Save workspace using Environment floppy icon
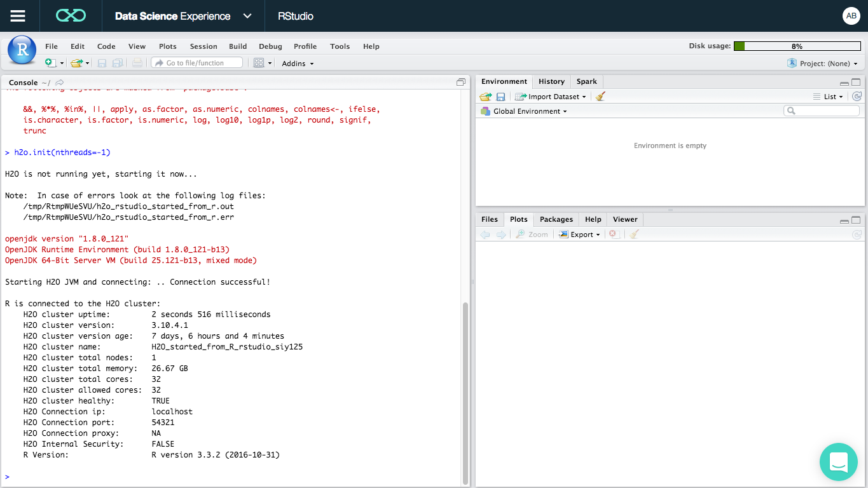 [500, 97]
